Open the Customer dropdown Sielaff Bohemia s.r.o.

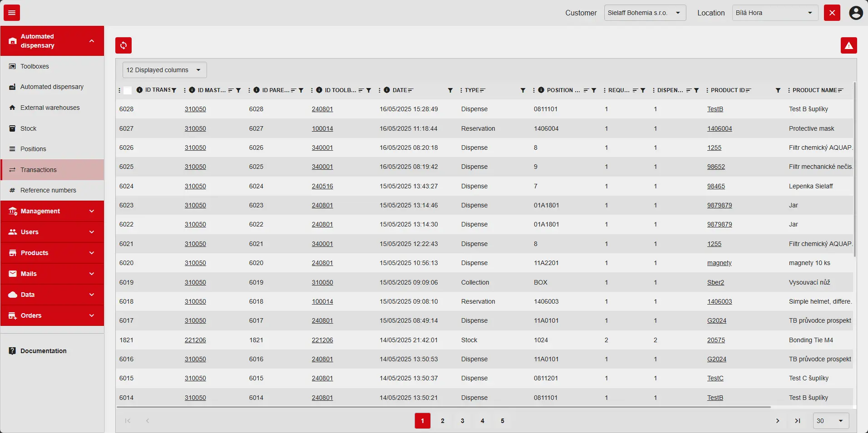point(644,13)
